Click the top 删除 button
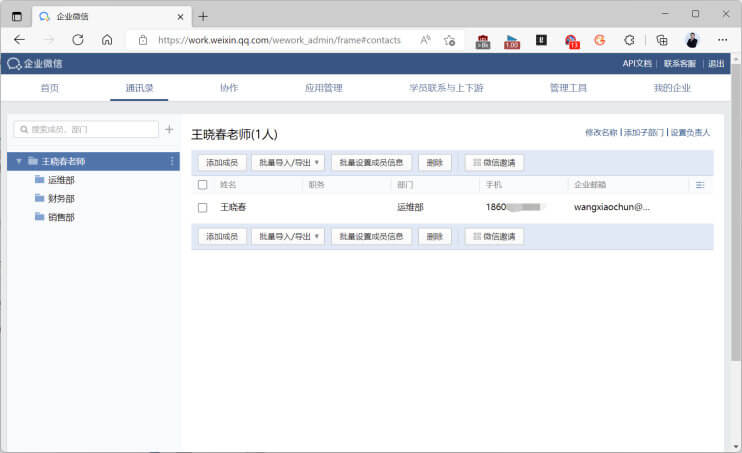 434,162
